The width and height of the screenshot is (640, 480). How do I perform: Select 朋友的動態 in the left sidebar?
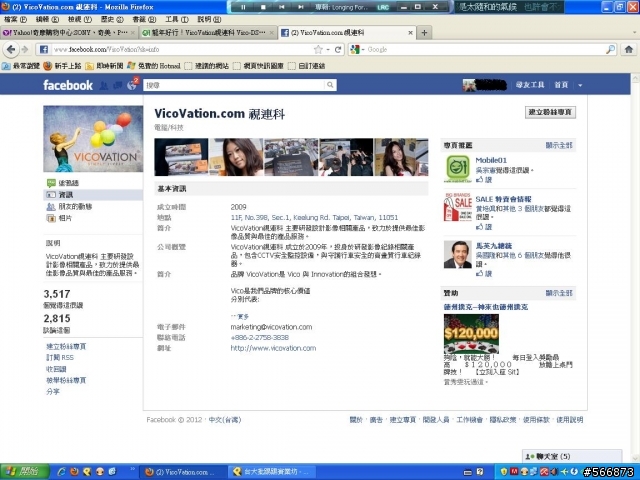point(75,207)
